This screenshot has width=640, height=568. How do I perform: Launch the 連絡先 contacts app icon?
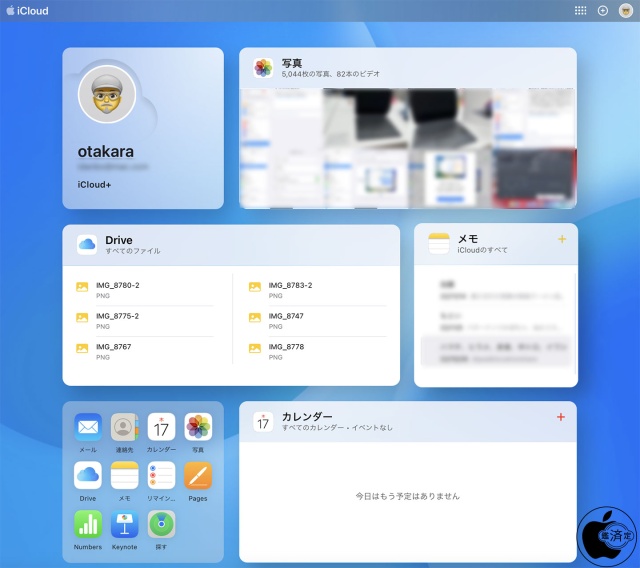pos(124,427)
